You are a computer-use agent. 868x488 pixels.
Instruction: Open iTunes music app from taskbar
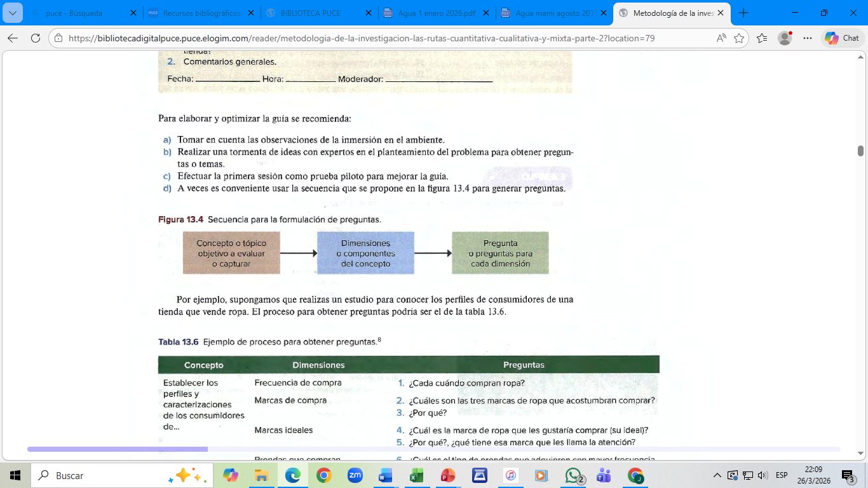click(510, 475)
